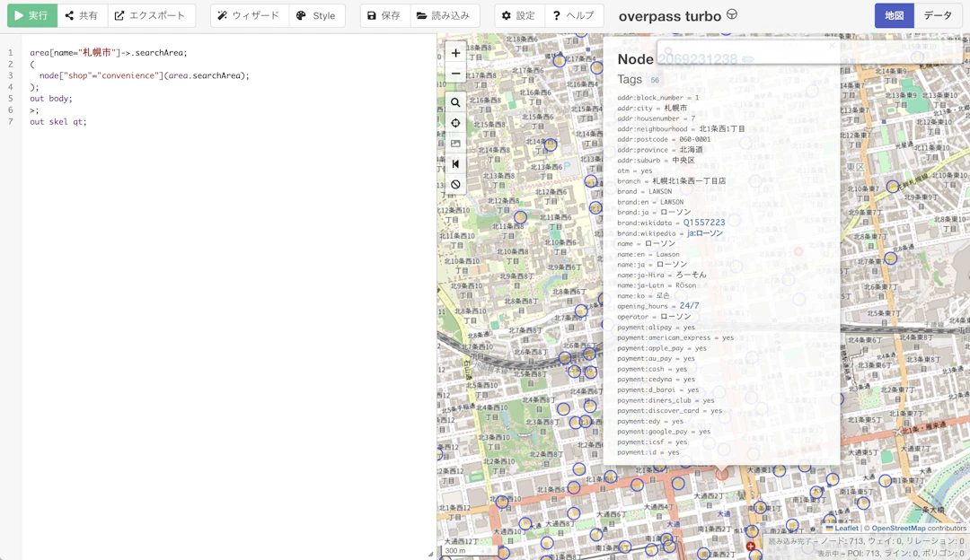Click the overpass turbo logo icon
970x560 pixels.
(x=732, y=14)
